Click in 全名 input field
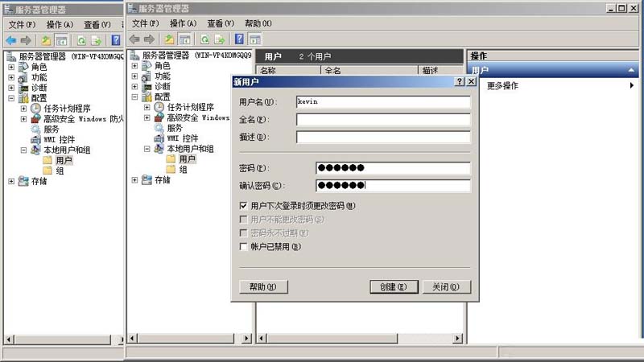The height and width of the screenshot is (362, 644). [x=383, y=119]
